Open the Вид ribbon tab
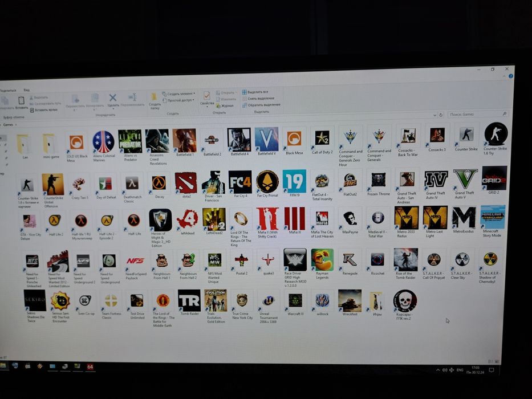Viewport: 532px width, 399px height. 26,90
